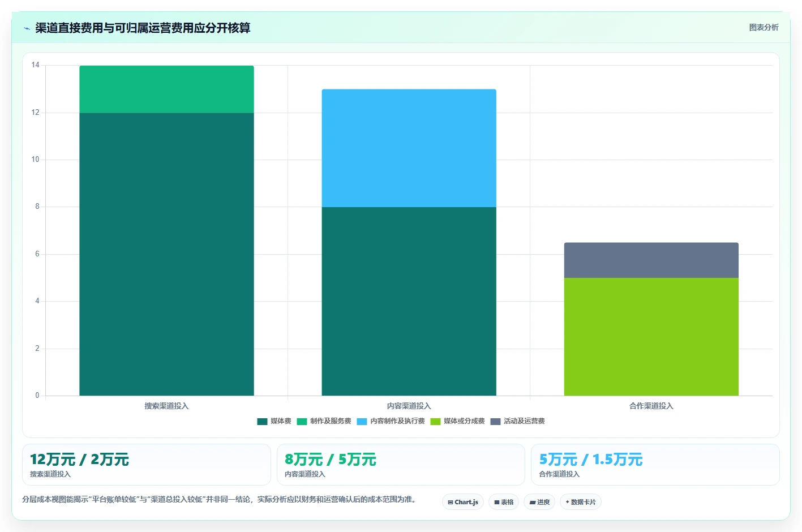Open the 12万元 / 2万元 data card

click(x=147, y=465)
